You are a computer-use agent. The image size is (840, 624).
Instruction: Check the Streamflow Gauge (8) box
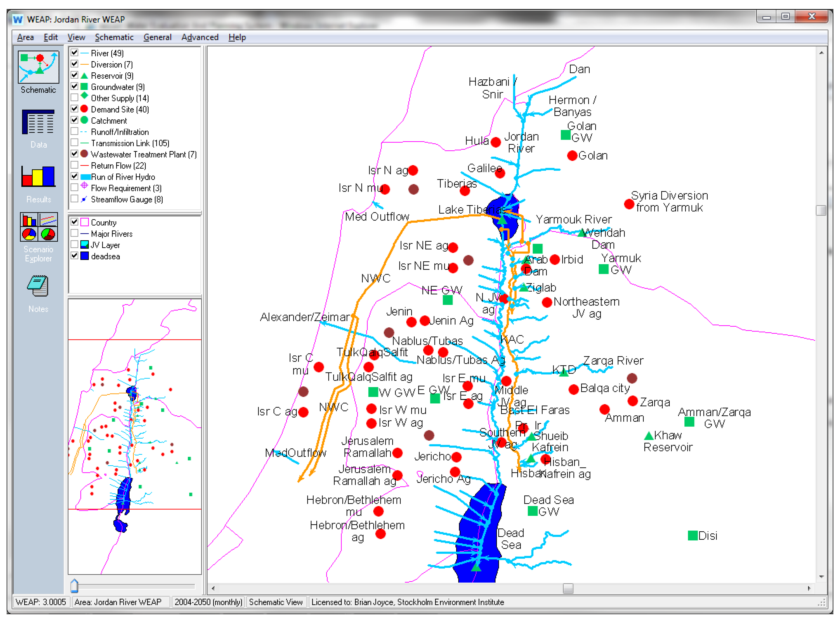(74, 199)
